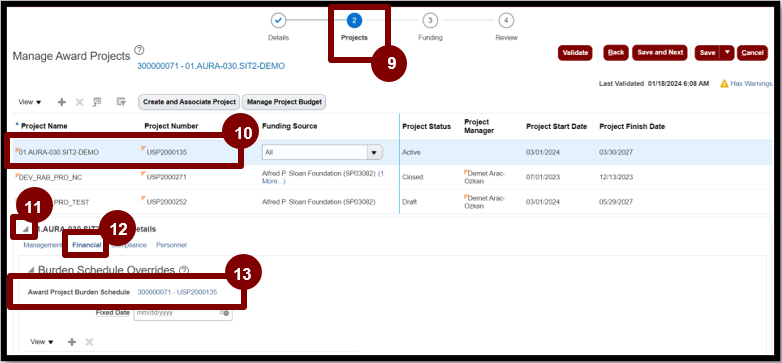The image size is (782, 363).
Task: Switch to the Financial tab
Action: coord(87,245)
